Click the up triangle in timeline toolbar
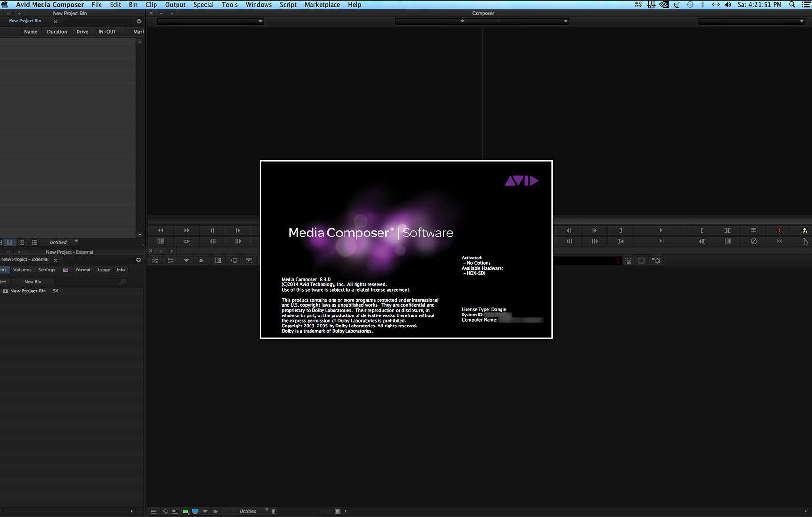This screenshot has width=812, height=517. [x=201, y=260]
